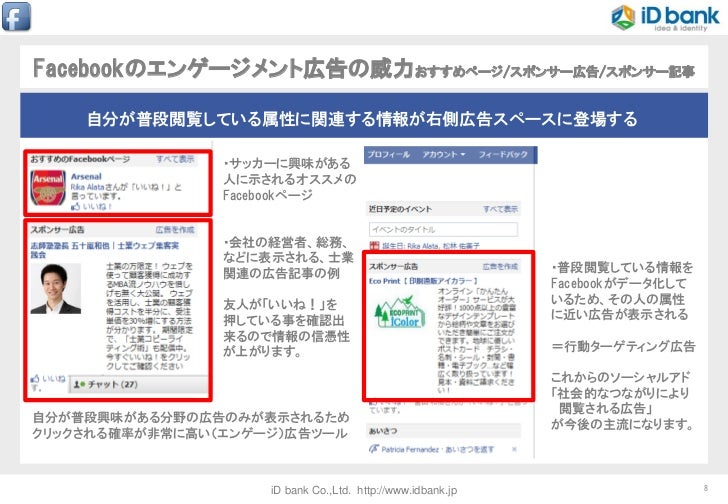Expand the アカウント dropdown menu
Viewport: 728px width, 504px height.
coord(443,155)
